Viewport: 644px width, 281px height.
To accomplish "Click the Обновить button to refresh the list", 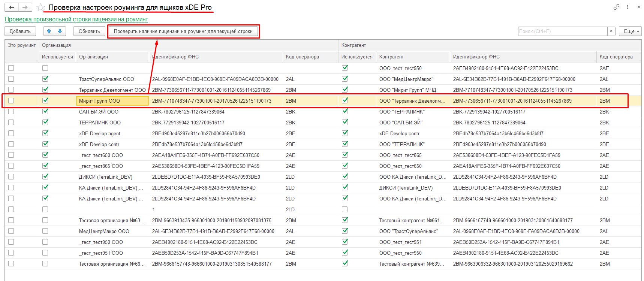I will pyautogui.click(x=89, y=31).
